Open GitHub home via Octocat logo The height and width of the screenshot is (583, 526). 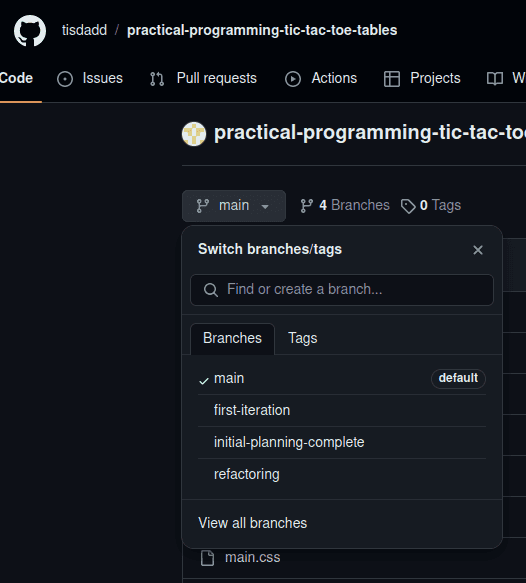pyautogui.click(x=30, y=30)
